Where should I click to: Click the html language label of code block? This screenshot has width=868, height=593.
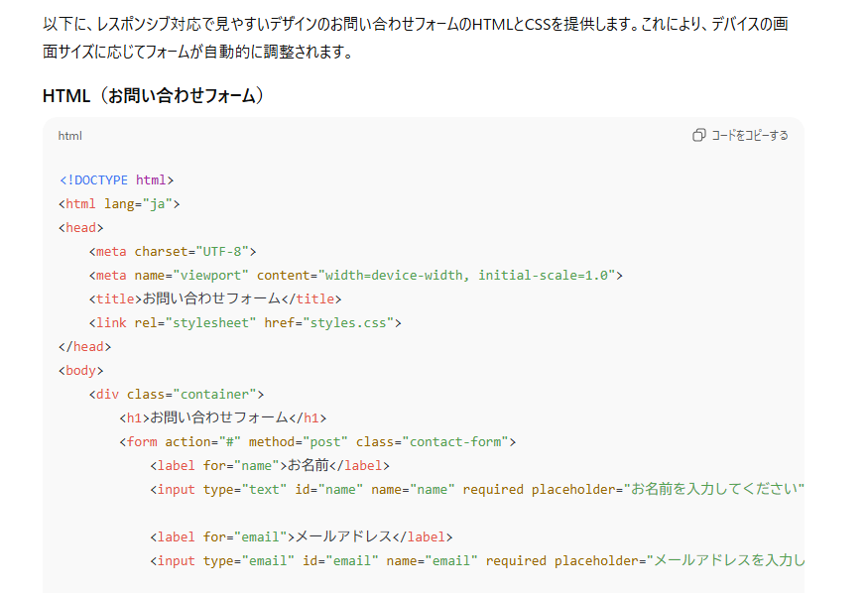coord(69,136)
